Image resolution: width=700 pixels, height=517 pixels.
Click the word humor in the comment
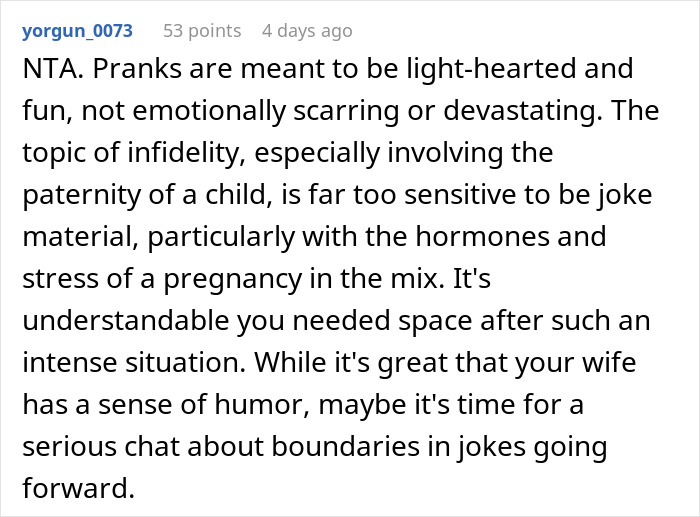click(262, 404)
